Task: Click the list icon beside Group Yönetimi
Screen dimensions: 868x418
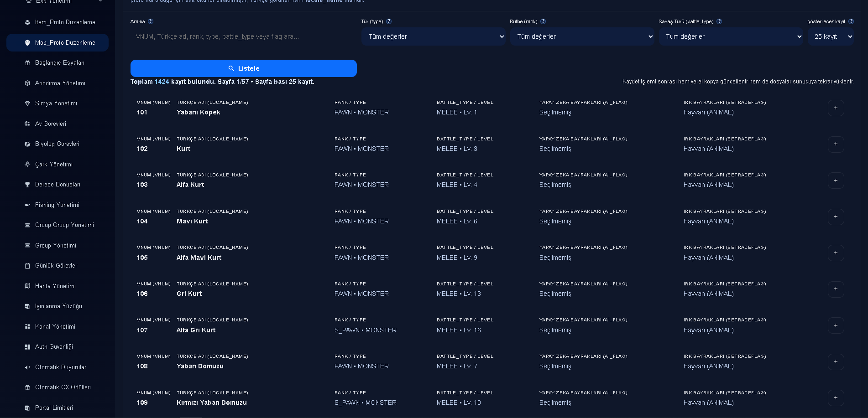Action: pos(27,246)
